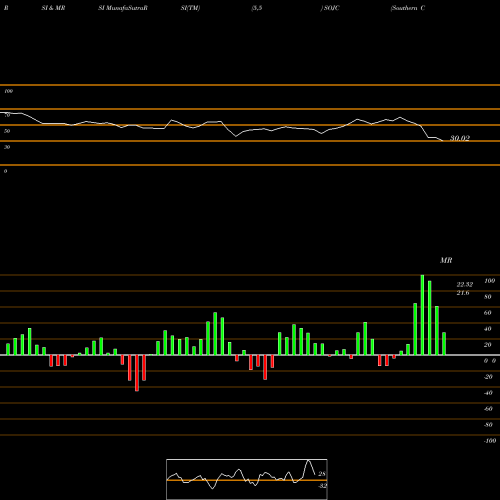Click the 22.32 value in MR panel
This screenshot has height=500, width=500.
click(465, 285)
